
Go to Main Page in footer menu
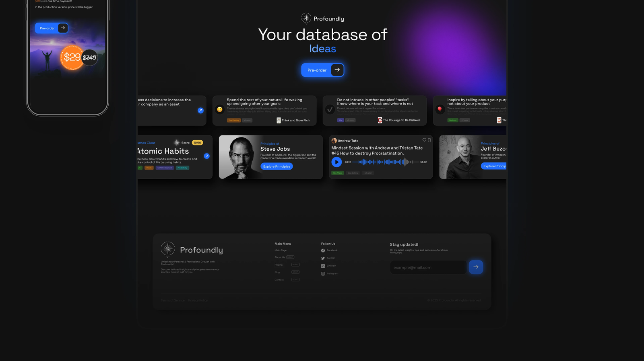tap(281, 250)
